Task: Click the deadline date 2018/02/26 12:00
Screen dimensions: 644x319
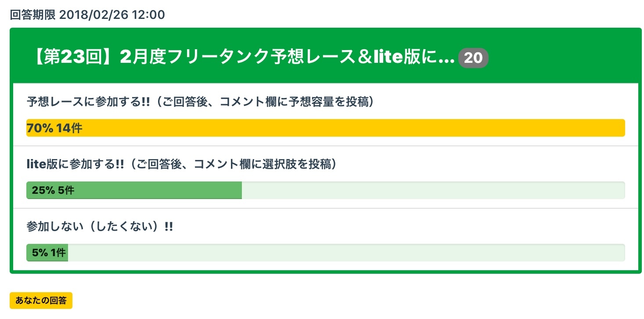Action: click(x=112, y=15)
